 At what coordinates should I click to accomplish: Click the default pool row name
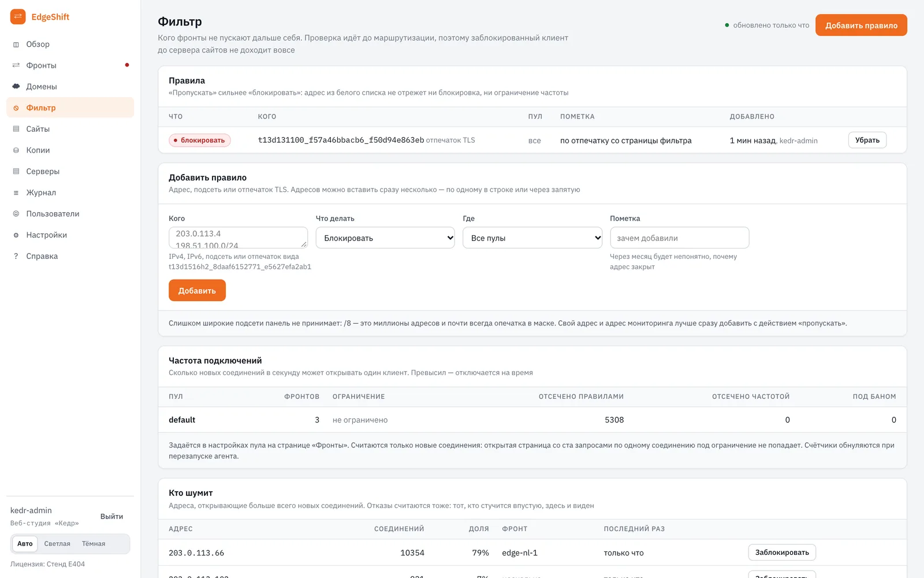(x=182, y=420)
